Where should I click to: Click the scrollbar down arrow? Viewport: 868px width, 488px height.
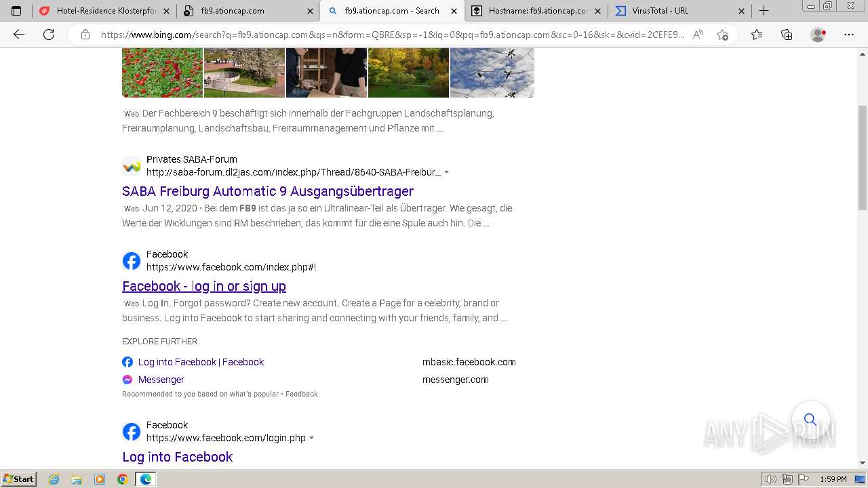[x=862, y=463]
